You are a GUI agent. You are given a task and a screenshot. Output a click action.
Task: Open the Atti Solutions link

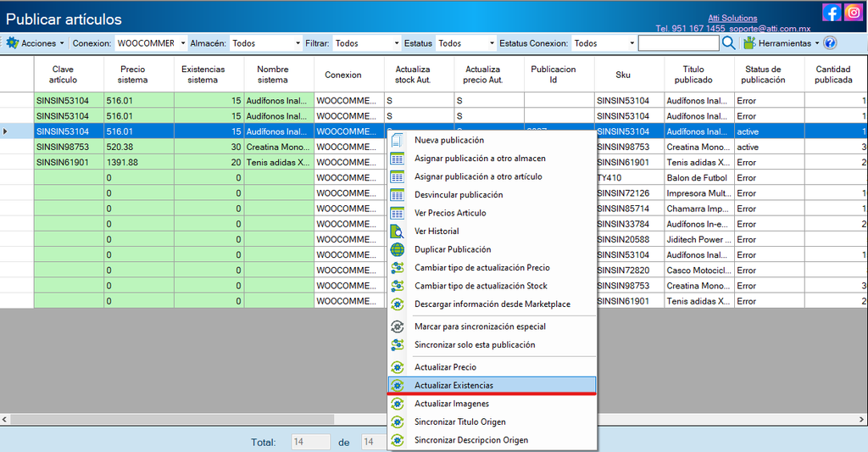pyautogui.click(x=732, y=19)
